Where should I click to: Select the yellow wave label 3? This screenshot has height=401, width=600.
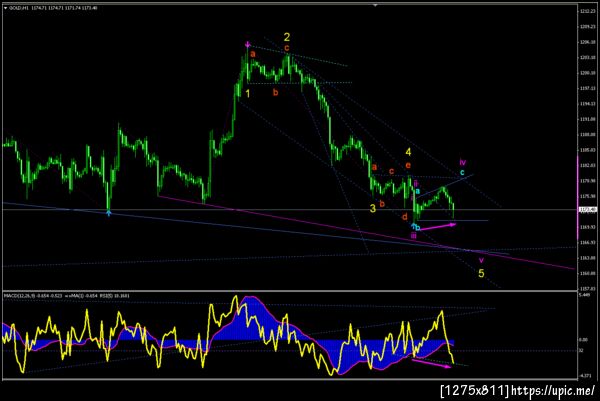tap(373, 209)
